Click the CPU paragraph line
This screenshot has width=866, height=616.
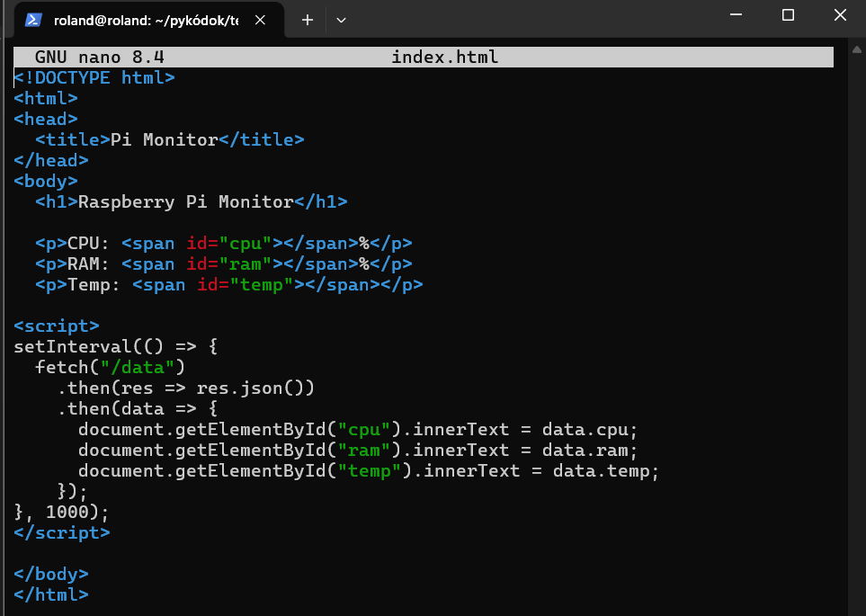tap(224, 244)
